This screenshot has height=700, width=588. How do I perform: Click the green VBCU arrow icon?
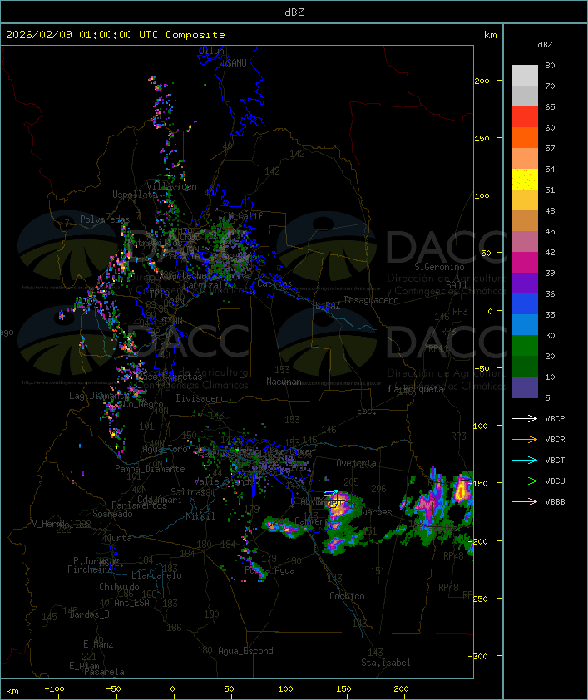tap(525, 481)
